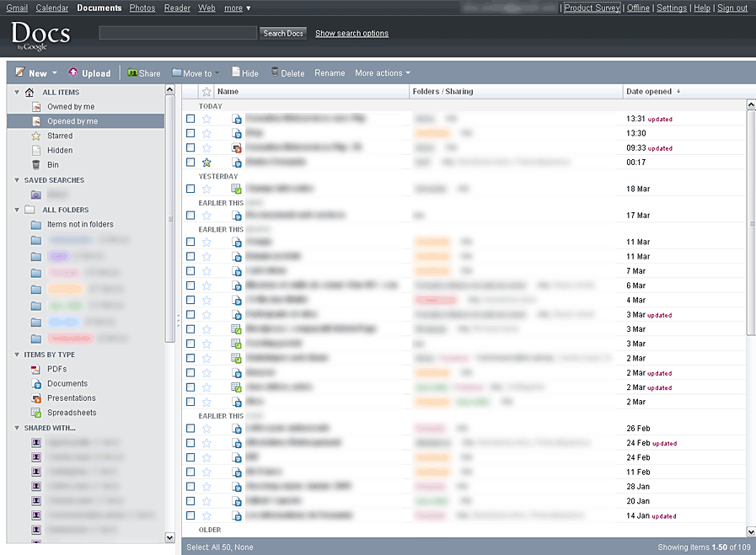Check the box for the 7 Mar document
This screenshot has height=555, width=756.
point(190,270)
